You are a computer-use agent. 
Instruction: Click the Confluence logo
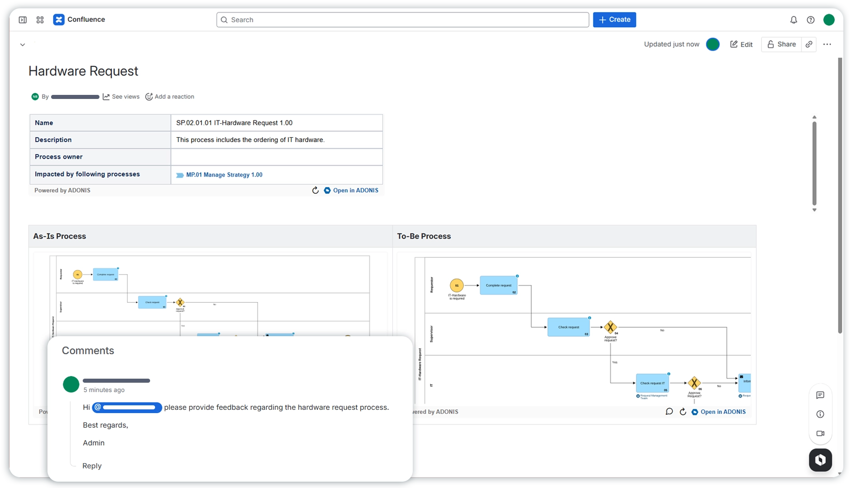(79, 19)
